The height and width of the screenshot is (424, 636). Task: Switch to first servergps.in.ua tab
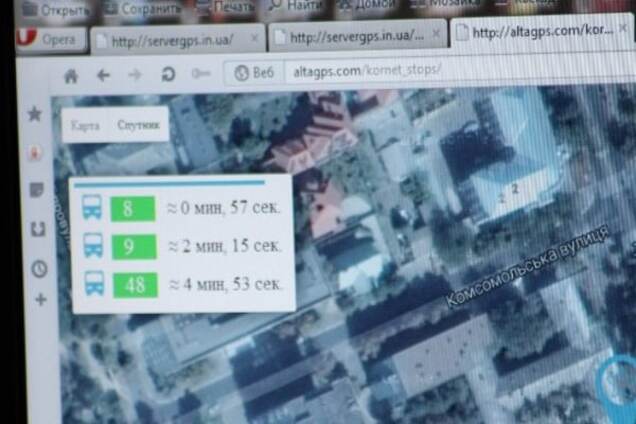(x=168, y=41)
